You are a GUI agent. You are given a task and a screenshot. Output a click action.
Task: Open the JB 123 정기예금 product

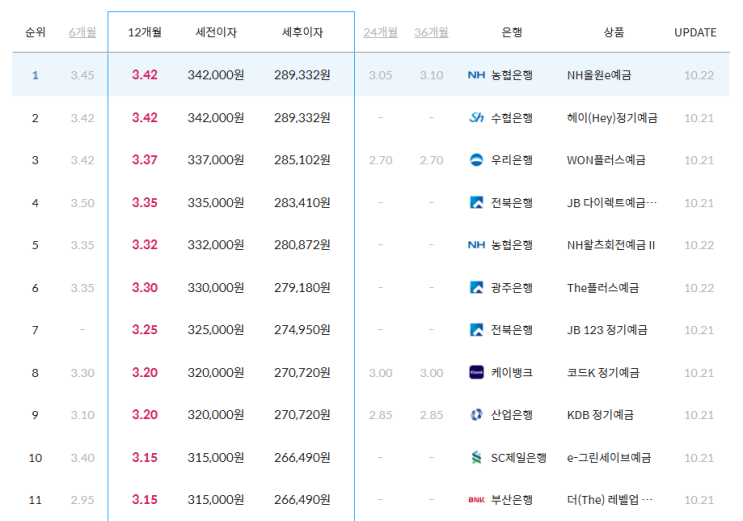pos(607,329)
